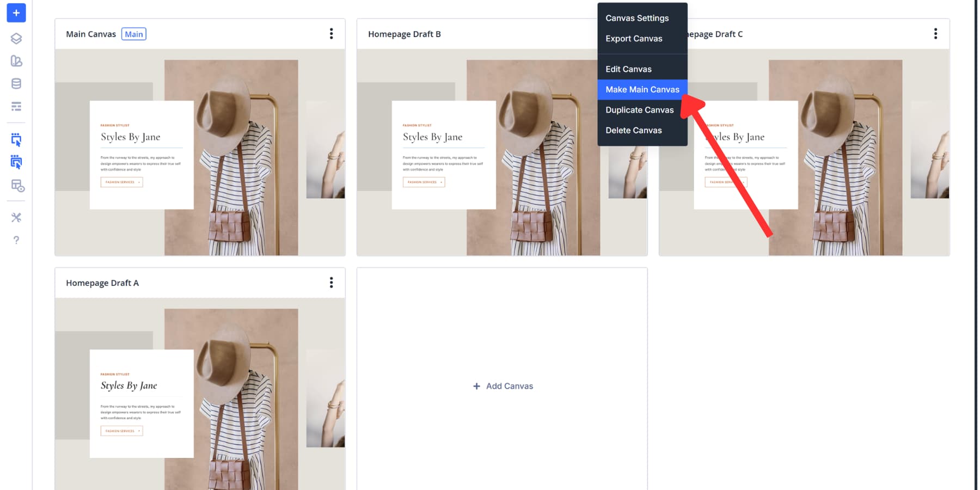Open the database/content sidebar icon
The width and height of the screenshot is (980, 490).
click(x=16, y=83)
